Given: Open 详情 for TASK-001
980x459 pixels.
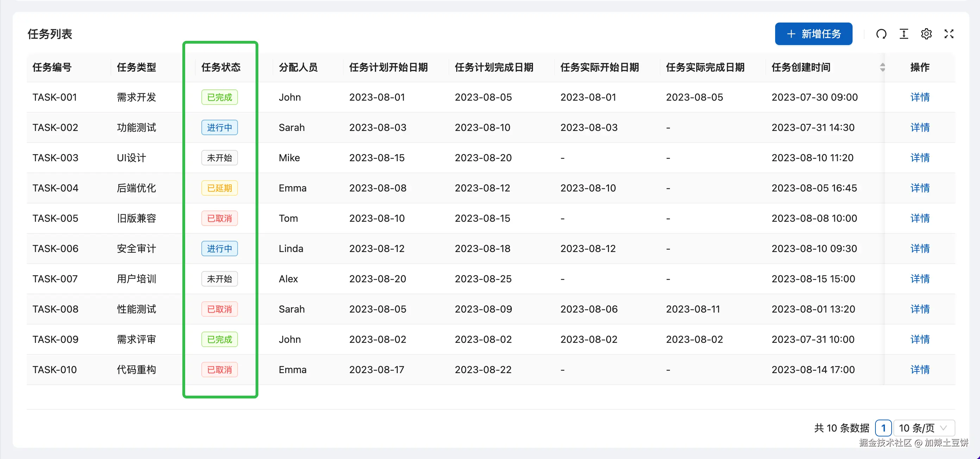Looking at the screenshot, I should coord(919,98).
